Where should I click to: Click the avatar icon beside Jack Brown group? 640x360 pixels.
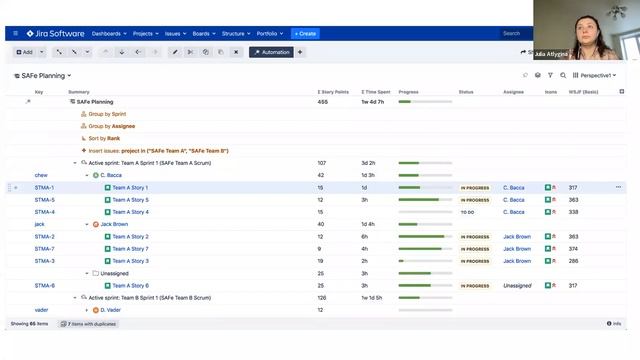pyautogui.click(x=96, y=224)
